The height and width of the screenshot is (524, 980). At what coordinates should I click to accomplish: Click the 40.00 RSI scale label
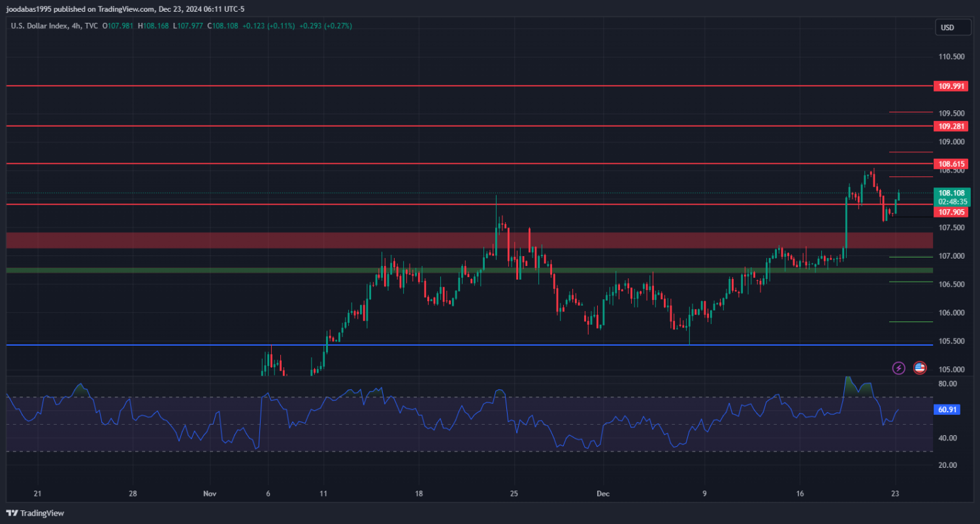click(947, 438)
